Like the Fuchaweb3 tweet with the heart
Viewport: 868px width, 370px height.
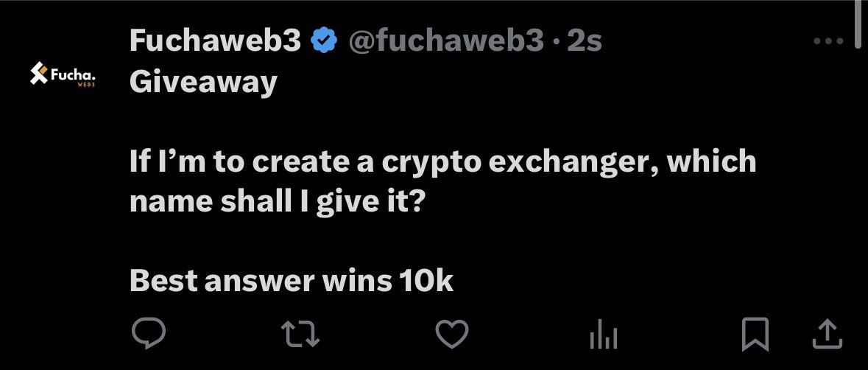452,335
